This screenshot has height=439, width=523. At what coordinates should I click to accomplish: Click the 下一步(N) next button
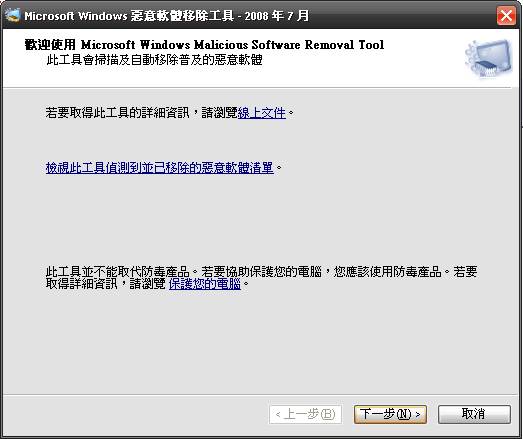tap(390, 414)
